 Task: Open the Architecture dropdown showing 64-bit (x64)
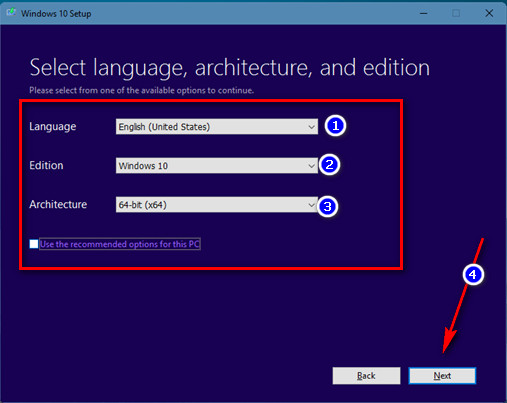click(217, 205)
